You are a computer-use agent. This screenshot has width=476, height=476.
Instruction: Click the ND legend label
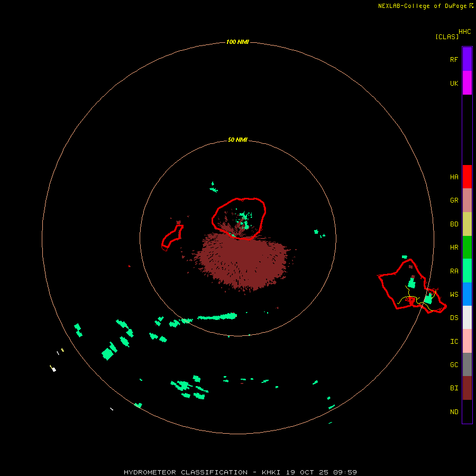[454, 412]
